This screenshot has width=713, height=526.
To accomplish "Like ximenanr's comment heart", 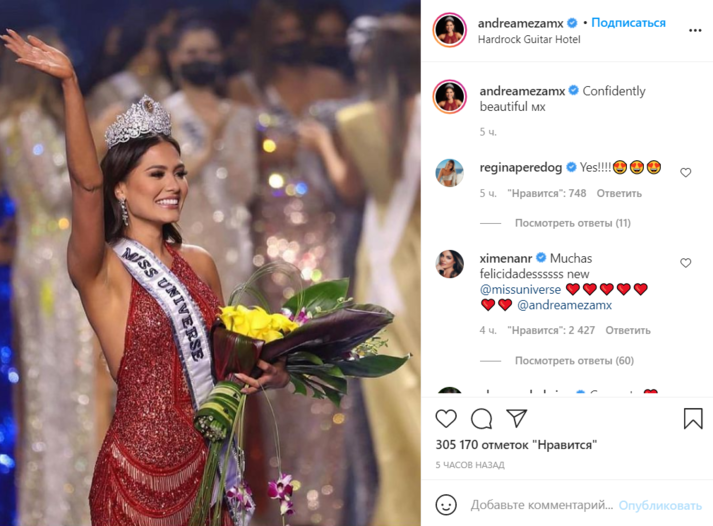I will pos(685,263).
